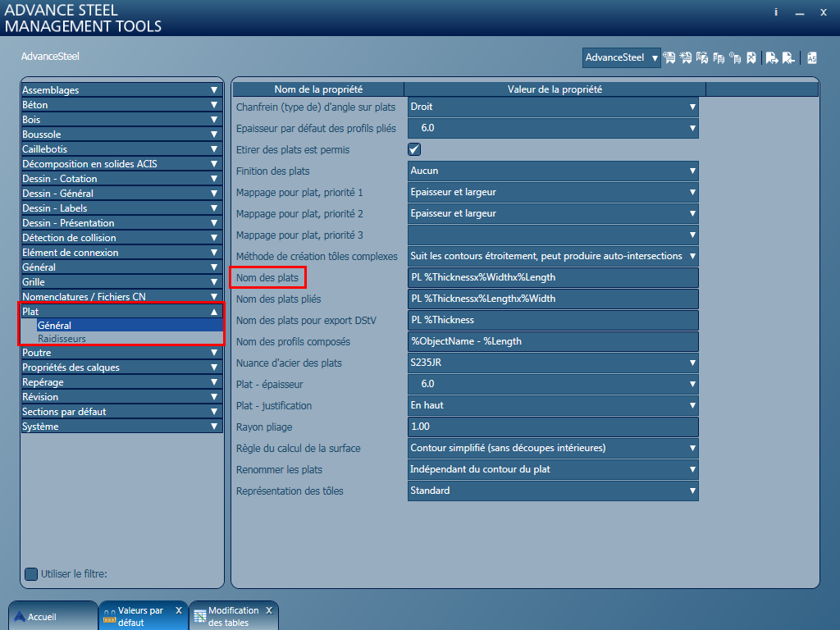
Task: Expand the Boussole category
Action: click(x=121, y=134)
